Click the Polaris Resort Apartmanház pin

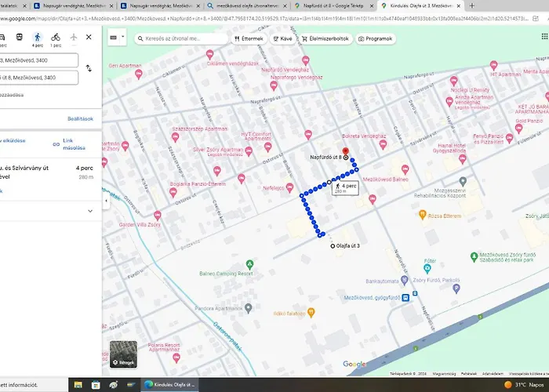tap(176, 358)
